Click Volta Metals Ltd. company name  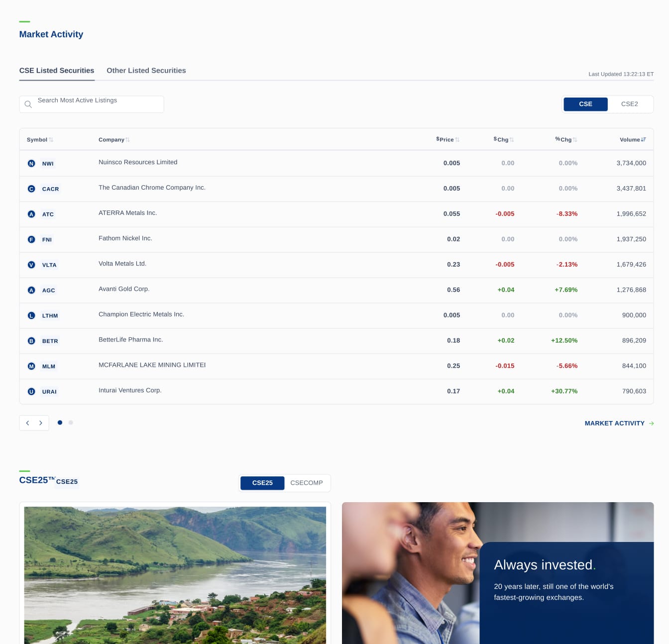click(x=122, y=264)
